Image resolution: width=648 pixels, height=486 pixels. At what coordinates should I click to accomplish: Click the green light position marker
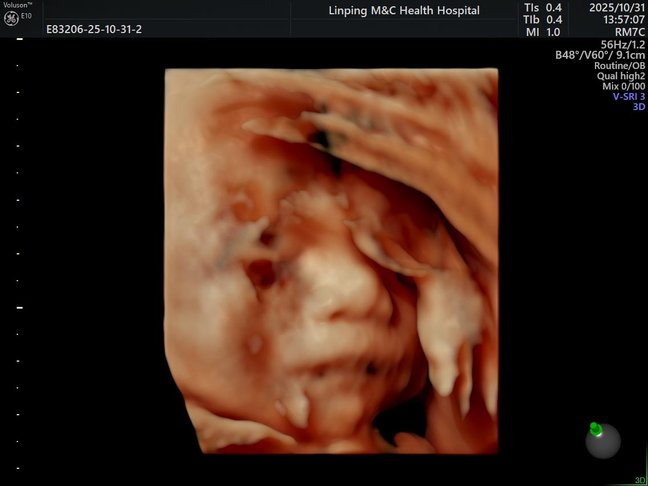(x=596, y=430)
